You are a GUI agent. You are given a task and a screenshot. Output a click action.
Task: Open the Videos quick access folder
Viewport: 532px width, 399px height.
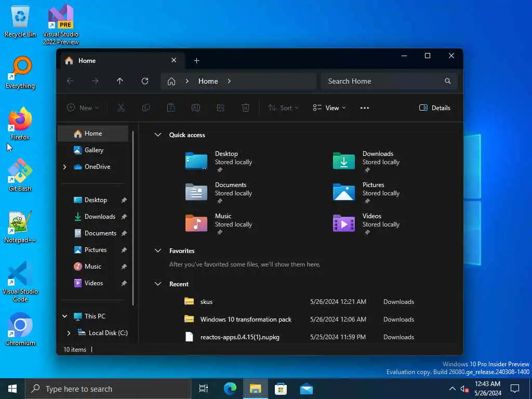[366, 223]
